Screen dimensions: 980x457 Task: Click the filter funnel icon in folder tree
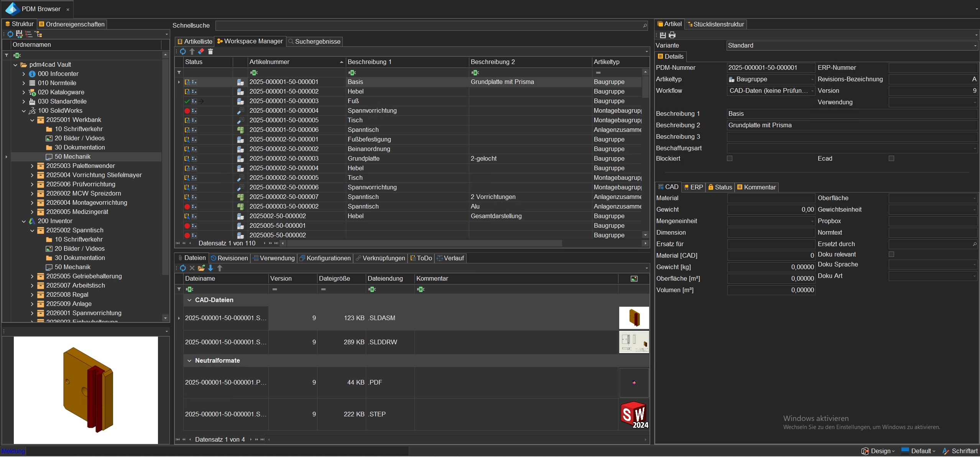[x=7, y=55]
